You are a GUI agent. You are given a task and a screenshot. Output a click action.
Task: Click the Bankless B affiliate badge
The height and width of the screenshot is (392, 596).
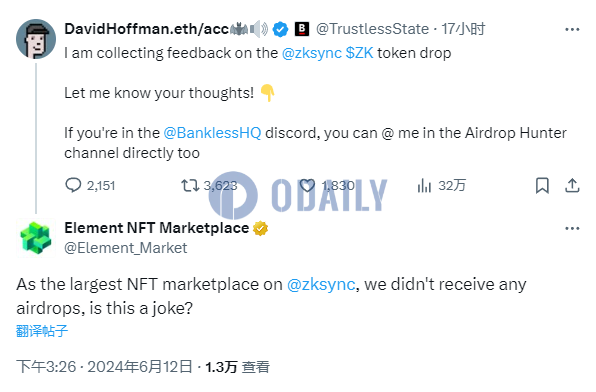[x=302, y=29]
